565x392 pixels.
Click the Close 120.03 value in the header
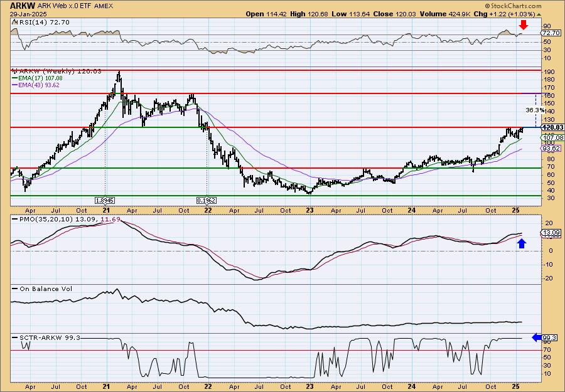click(395, 14)
